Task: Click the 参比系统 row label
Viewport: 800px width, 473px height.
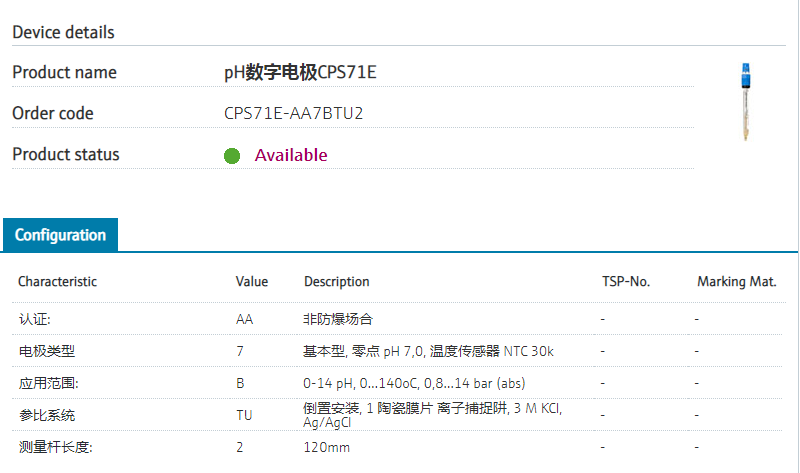Action: (x=47, y=415)
